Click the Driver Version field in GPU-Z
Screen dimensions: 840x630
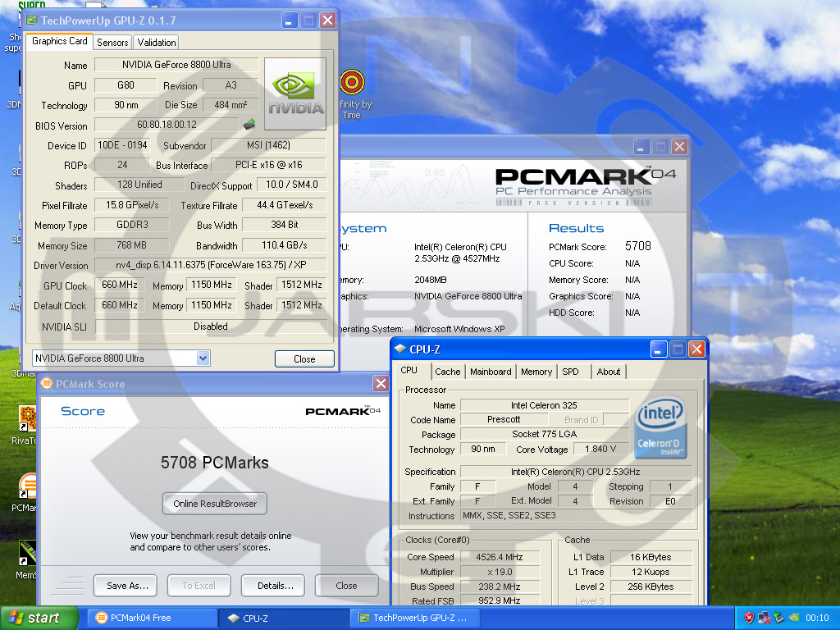pos(211,265)
